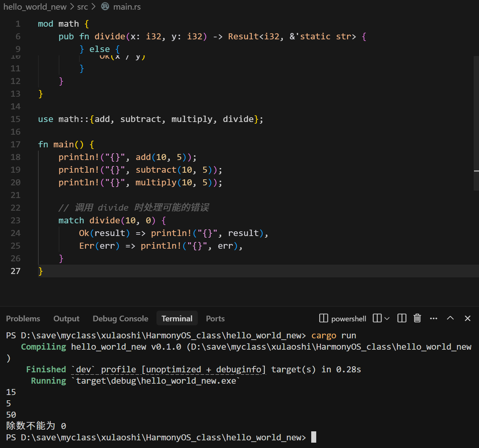Screen dimensions: 479x448
Task: Click the "Err(err)" match arm
Action: pyautogui.click(x=161, y=246)
